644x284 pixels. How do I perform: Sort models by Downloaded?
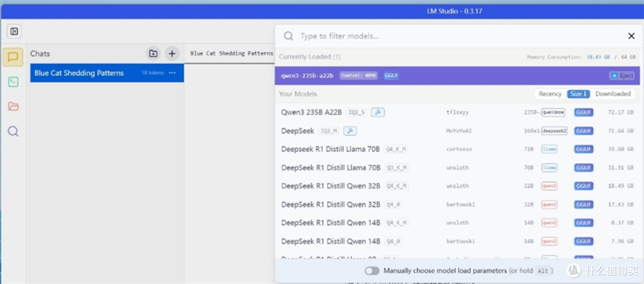coord(613,94)
